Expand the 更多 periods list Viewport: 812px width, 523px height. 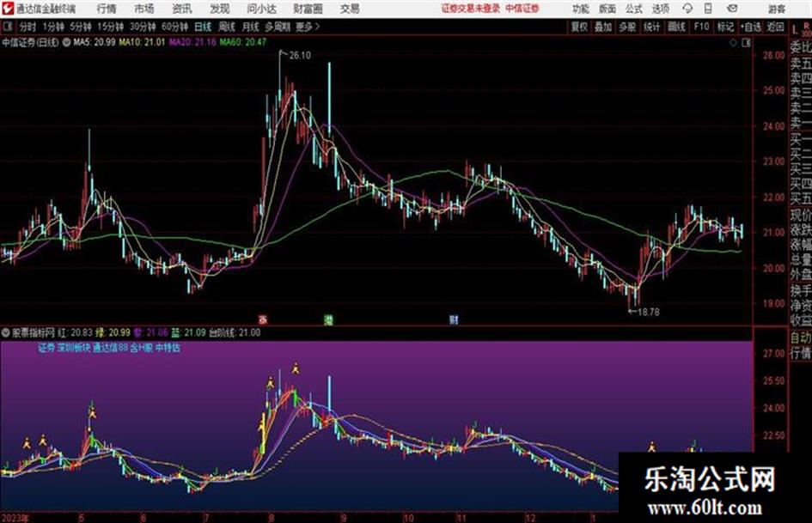point(308,27)
